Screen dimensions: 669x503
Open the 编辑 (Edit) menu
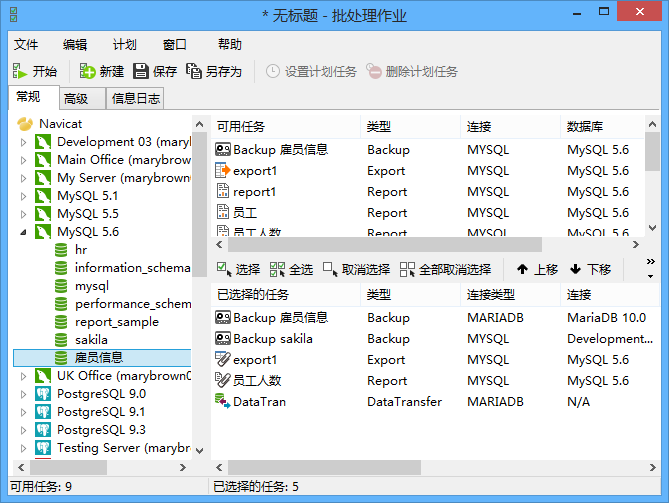(75, 44)
